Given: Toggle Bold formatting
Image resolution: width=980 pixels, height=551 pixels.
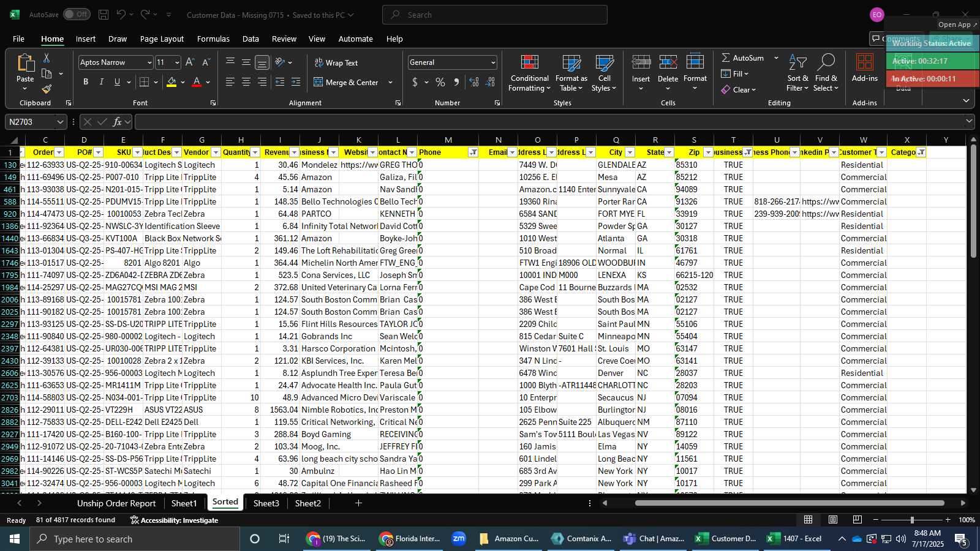Looking at the screenshot, I should [86, 82].
